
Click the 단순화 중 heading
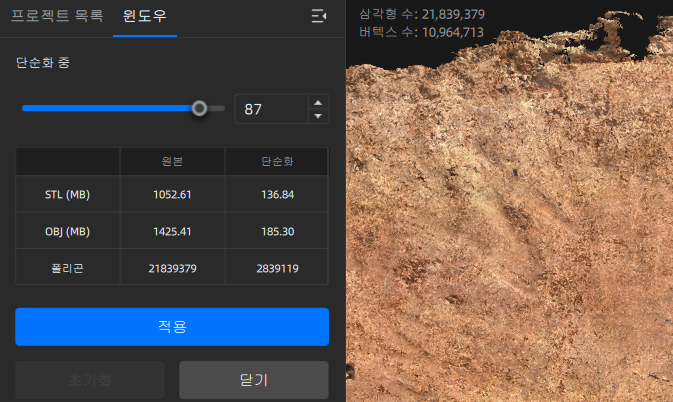point(43,63)
